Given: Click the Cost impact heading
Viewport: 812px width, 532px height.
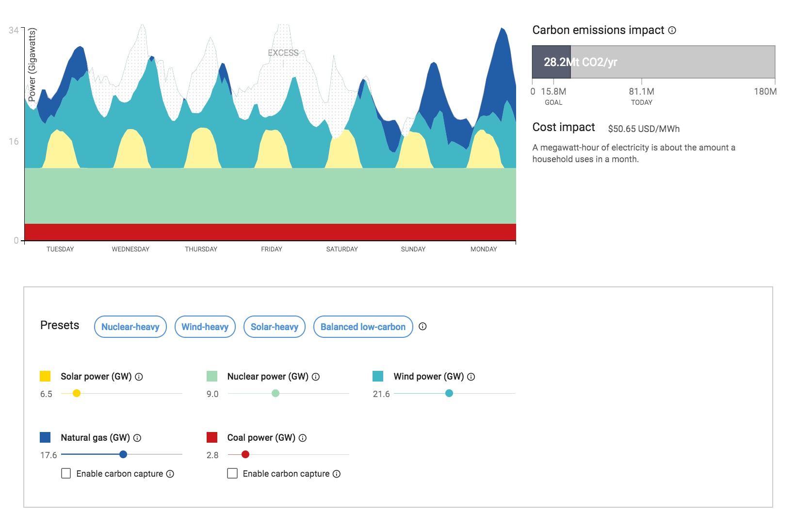Looking at the screenshot, I should 564,127.
